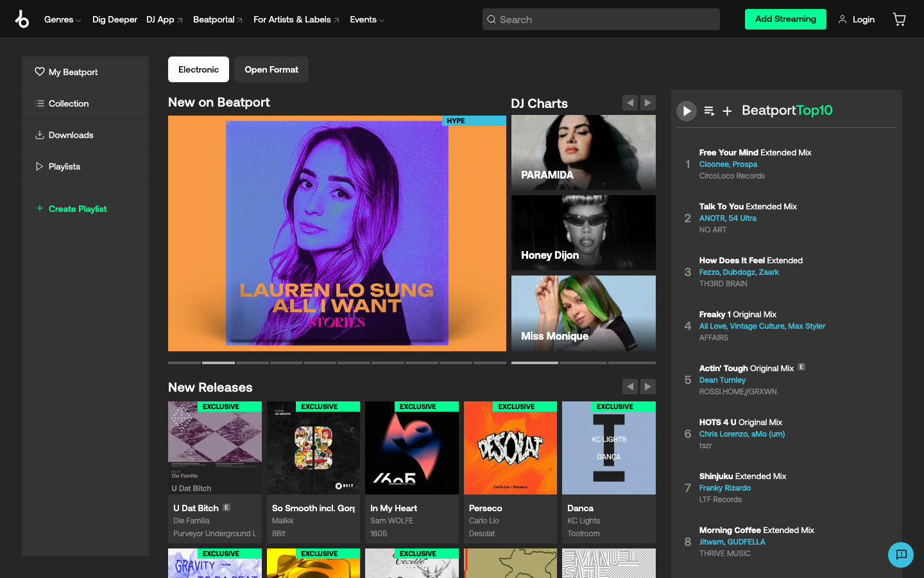Open the Carlo Lio artist link
The image size is (924, 578).
[484, 521]
